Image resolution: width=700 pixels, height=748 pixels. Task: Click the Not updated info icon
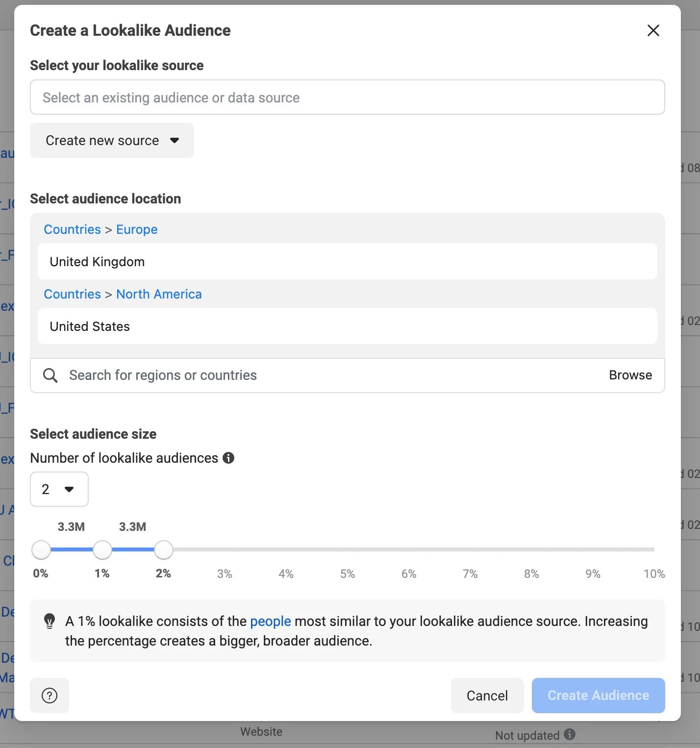click(x=569, y=734)
